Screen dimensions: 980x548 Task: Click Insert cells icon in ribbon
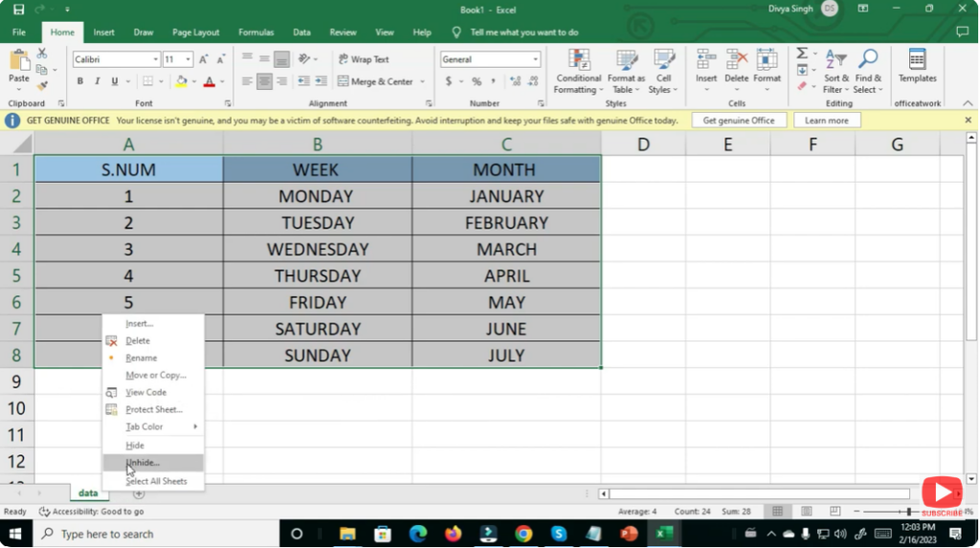tap(706, 59)
